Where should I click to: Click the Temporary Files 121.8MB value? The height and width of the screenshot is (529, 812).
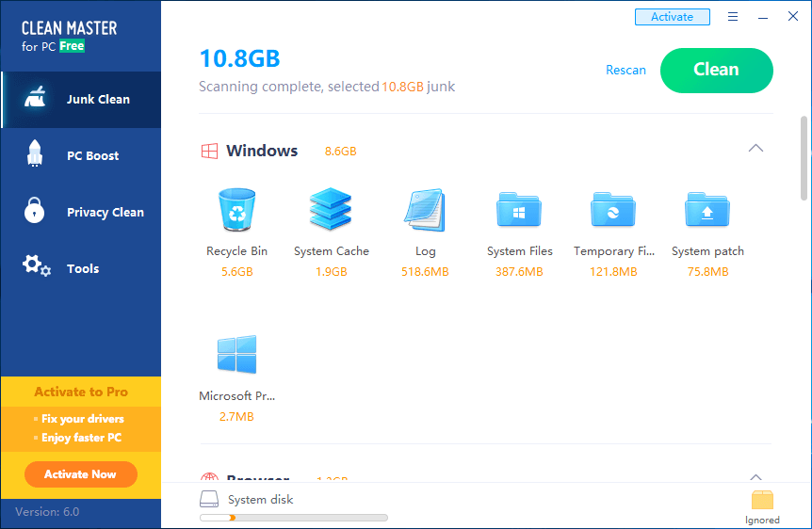pyautogui.click(x=613, y=272)
